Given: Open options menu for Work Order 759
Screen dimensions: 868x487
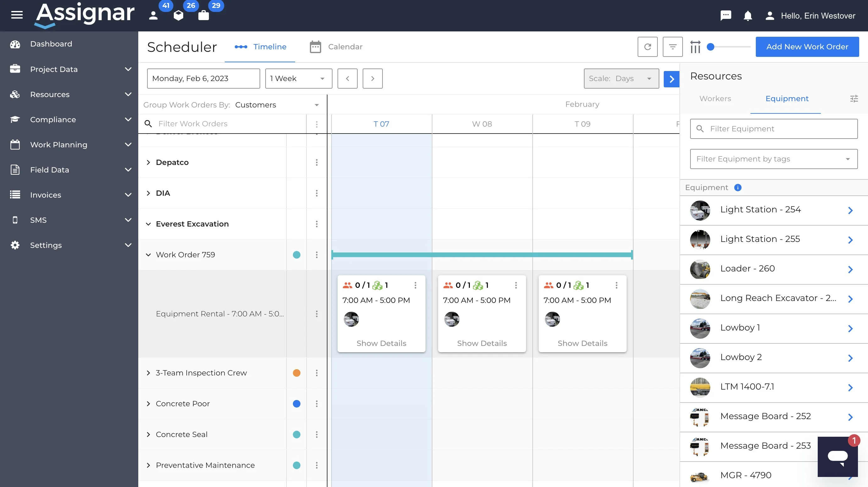Looking at the screenshot, I should coord(316,254).
